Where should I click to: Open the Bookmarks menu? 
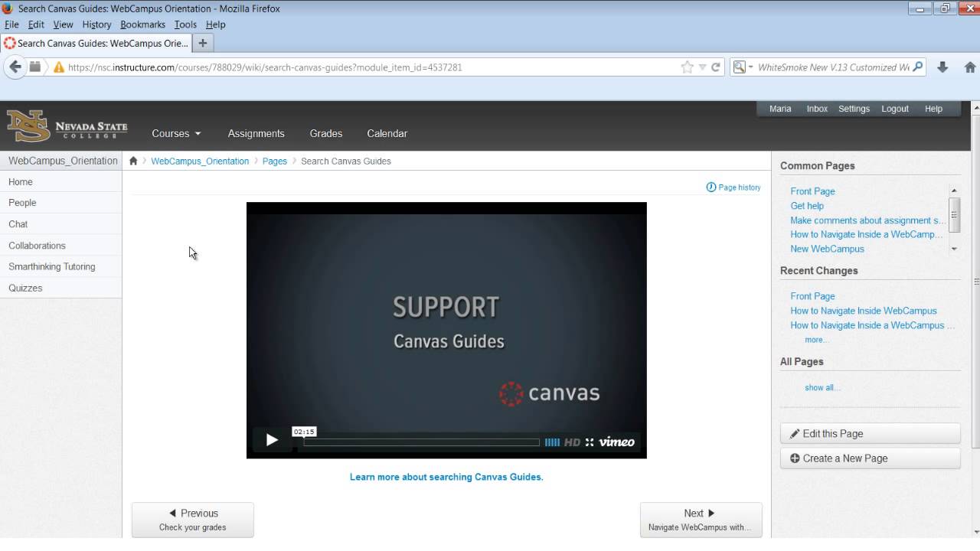142,24
